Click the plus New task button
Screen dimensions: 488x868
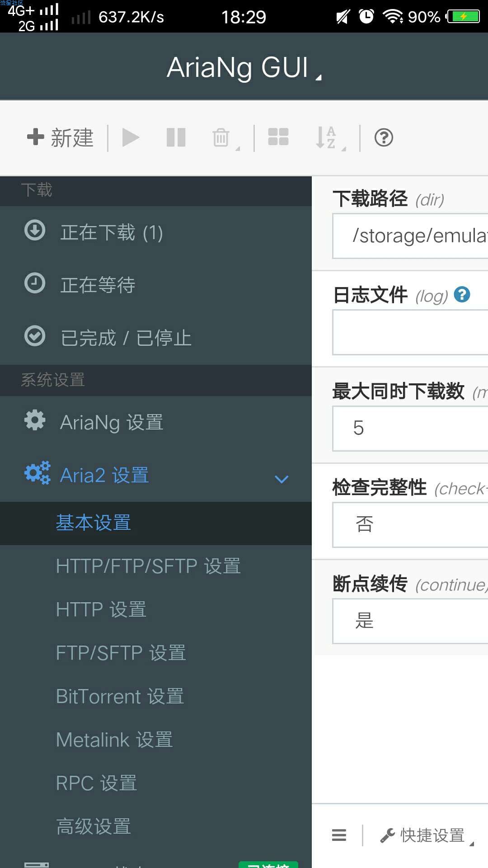(x=60, y=137)
